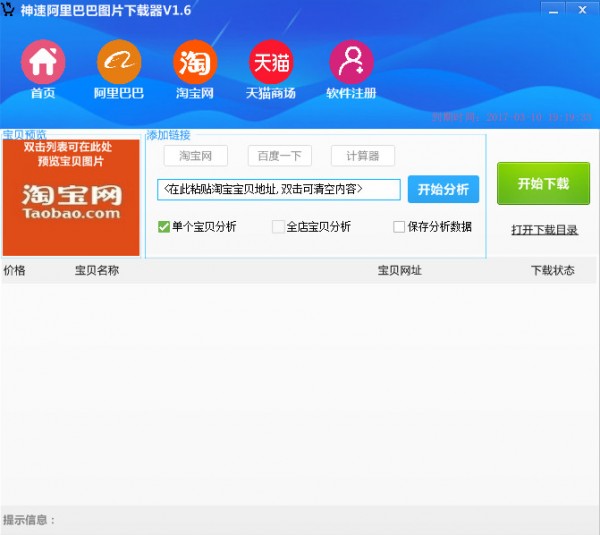Screen dimensions: 600x535
Task: Click the 软件注册 software registration icon
Action: (351, 62)
